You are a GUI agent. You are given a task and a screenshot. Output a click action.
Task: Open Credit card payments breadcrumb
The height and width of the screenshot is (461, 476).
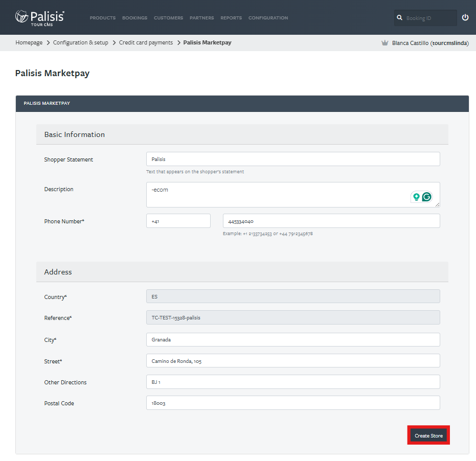pyautogui.click(x=146, y=42)
